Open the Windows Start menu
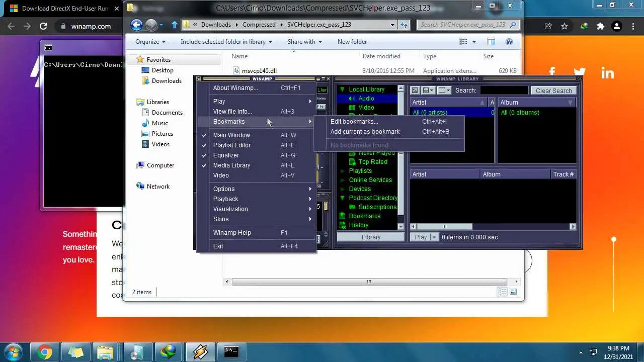This screenshot has height=362, width=644. pyautogui.click(x=14, y=351)
